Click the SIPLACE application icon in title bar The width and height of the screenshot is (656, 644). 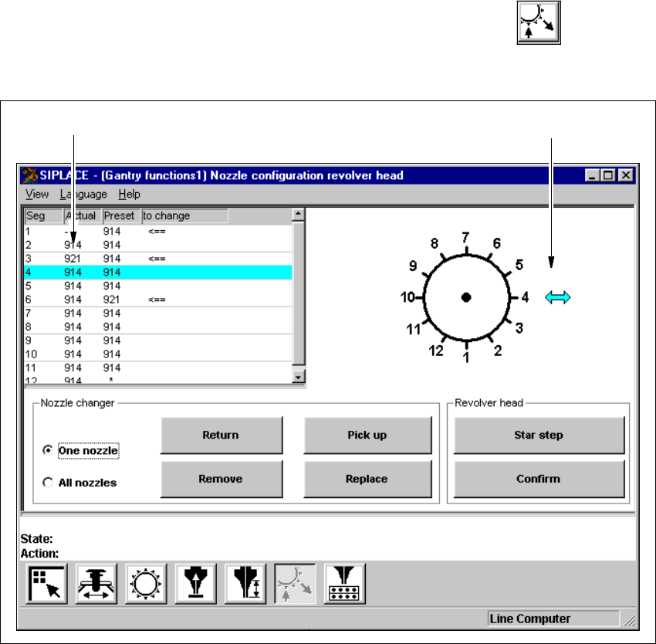[x=29, y=175]
